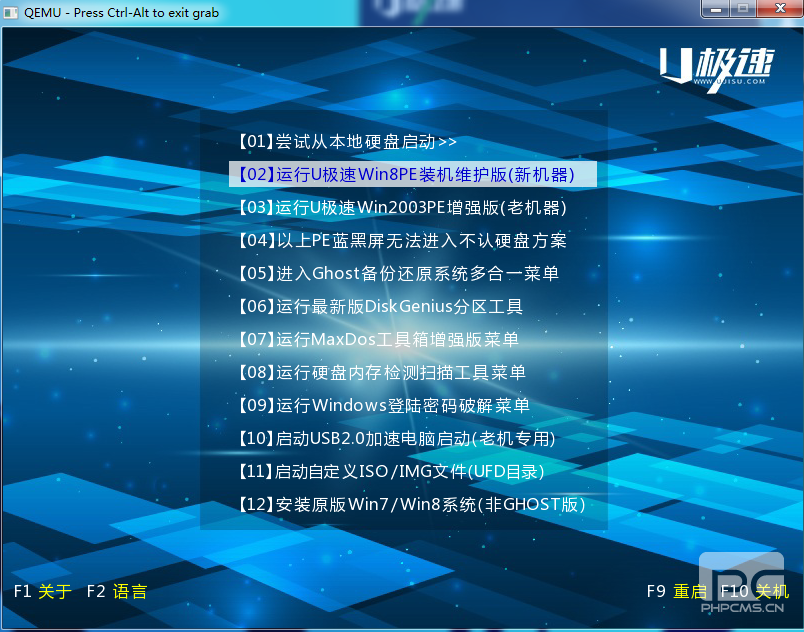The width and height of the screenshot is (804, 632).
Task: Close the QEMU window
Action: coord(778,9)
